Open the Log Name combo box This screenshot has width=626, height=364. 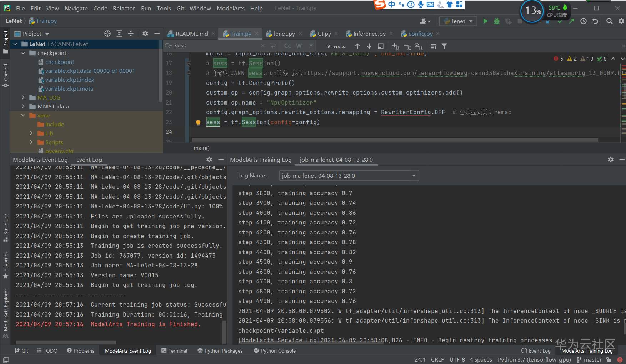pos(349,176)
